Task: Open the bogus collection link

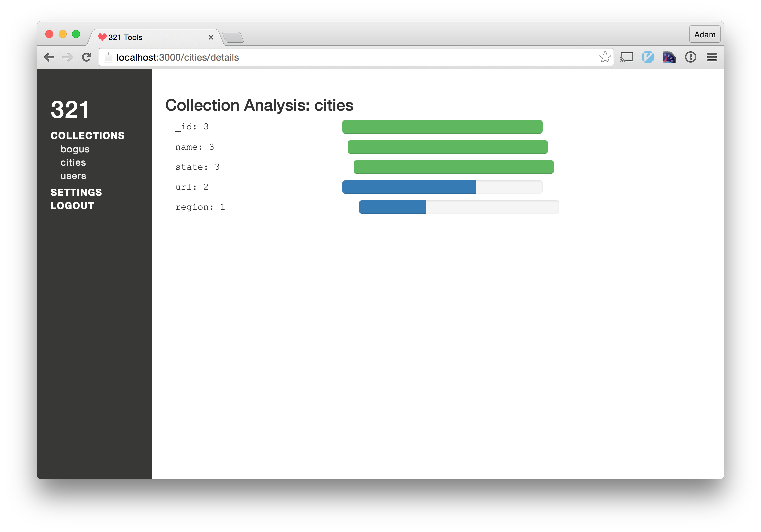Action: [75, 149]
